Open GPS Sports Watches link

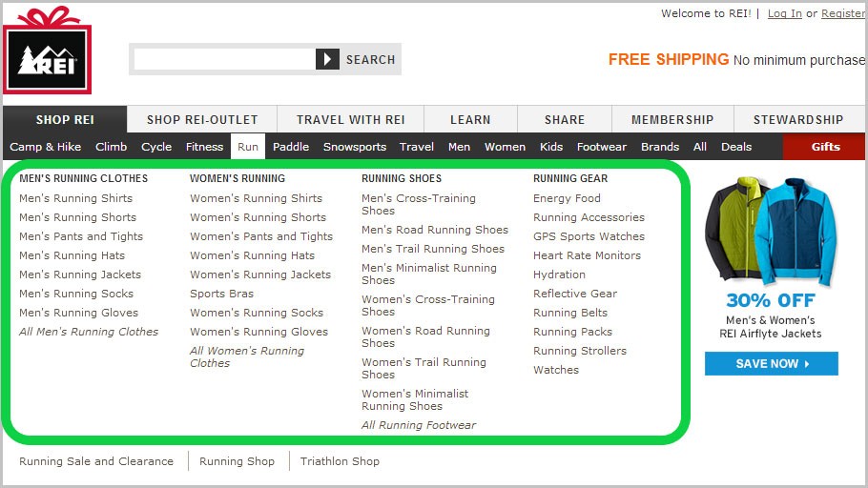[x=589, y=236]
